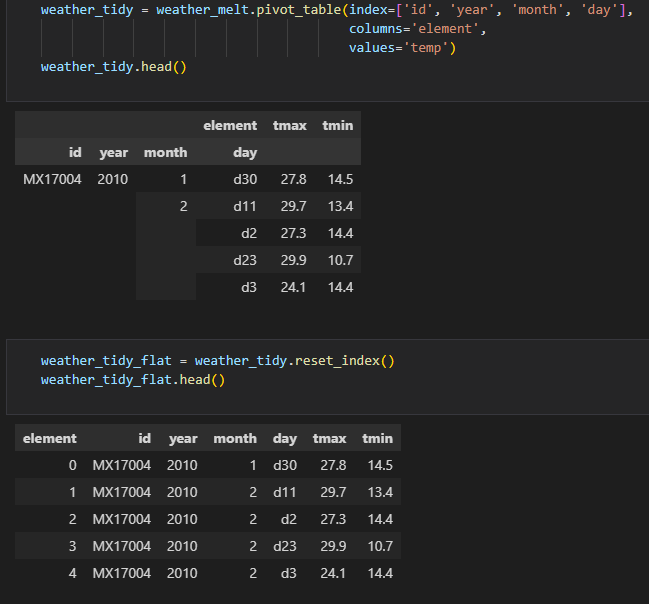Click the 'month' string in the index list

(x=538, y=10)
